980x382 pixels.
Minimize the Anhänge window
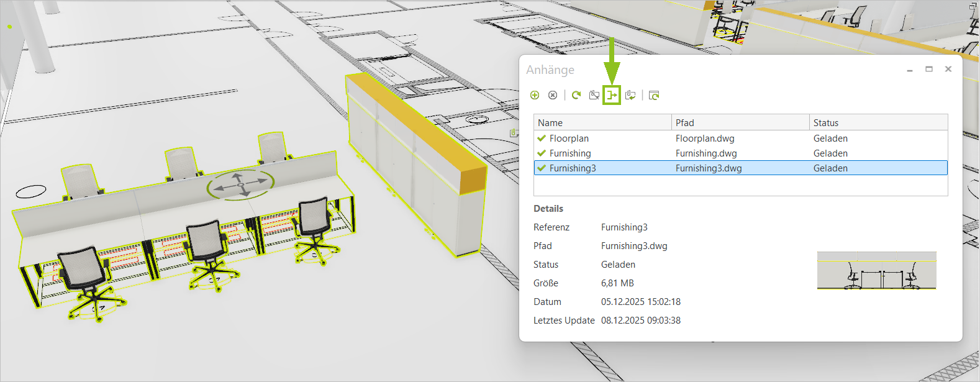(910, 70)
